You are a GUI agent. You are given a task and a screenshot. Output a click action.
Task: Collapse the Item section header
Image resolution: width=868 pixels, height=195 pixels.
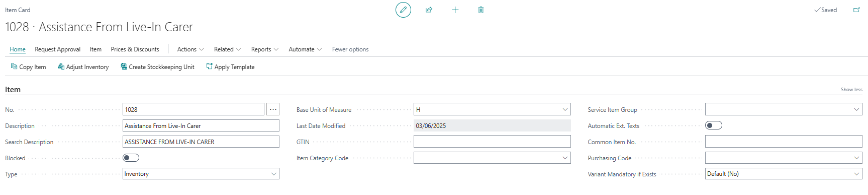point(13,90)
